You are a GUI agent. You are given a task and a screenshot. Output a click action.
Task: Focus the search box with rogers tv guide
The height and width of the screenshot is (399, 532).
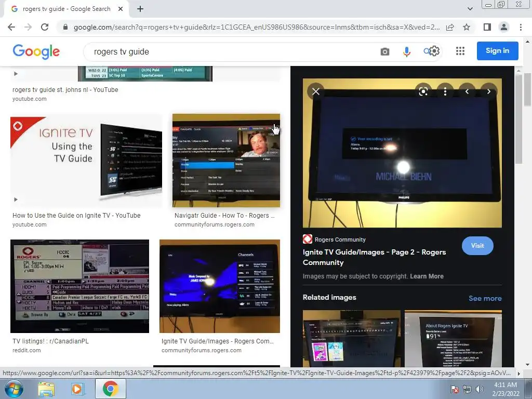click(x=231, y=51)
